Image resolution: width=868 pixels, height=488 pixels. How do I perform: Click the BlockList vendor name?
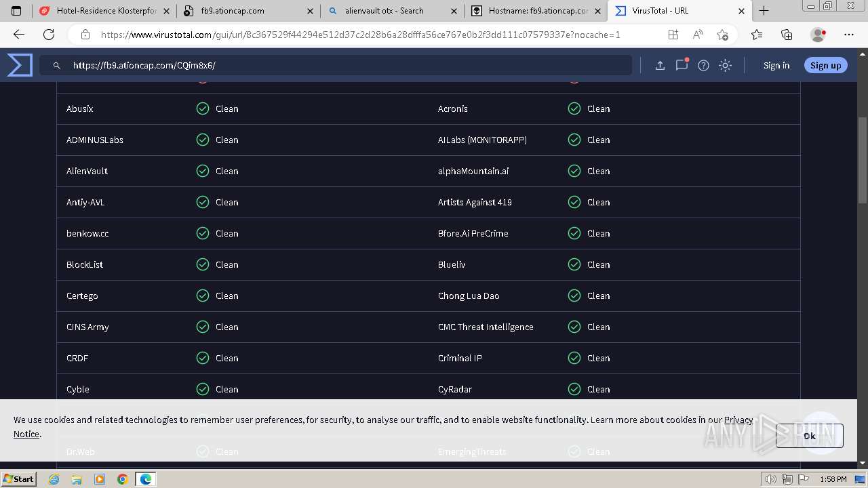[85, 264]
